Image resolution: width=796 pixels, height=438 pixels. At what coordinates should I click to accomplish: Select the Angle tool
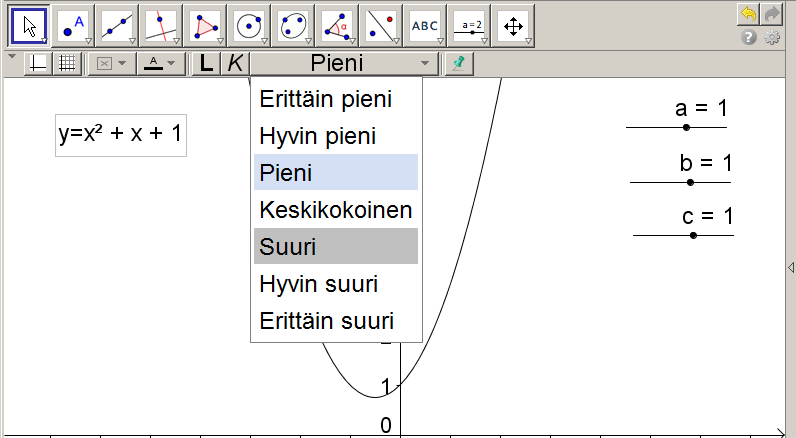click(x=337, y=25)
